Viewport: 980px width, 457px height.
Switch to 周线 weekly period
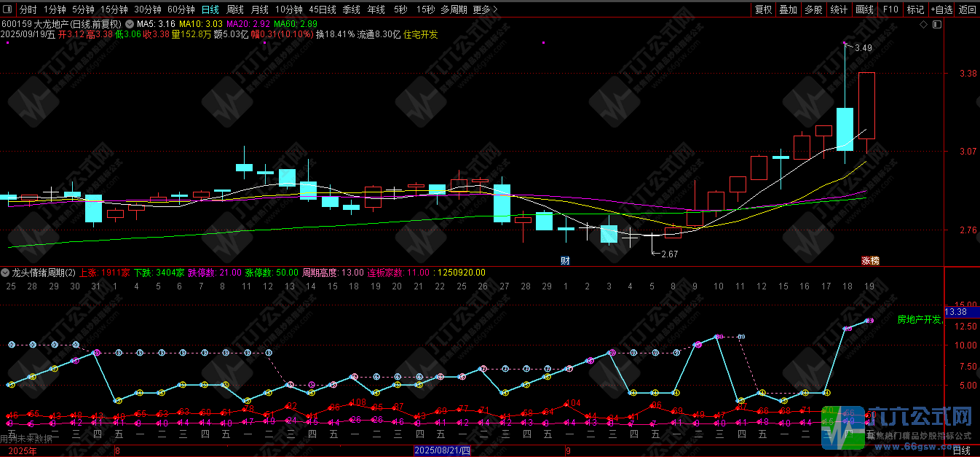coord(234,9)
